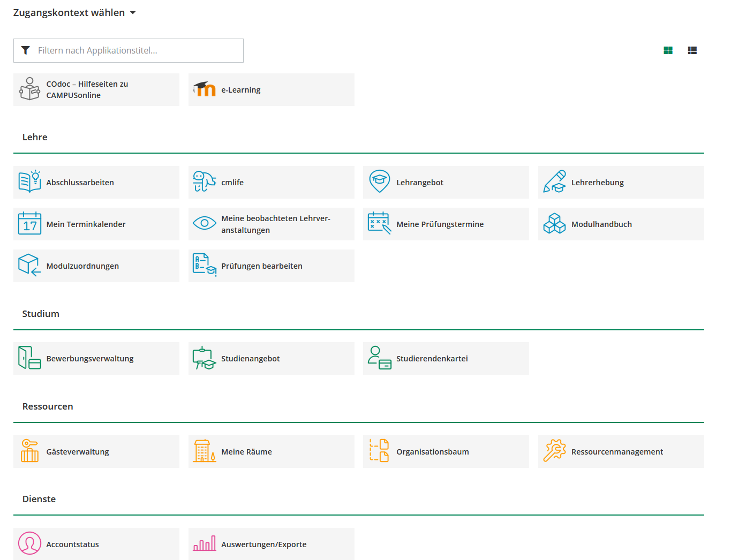Screen dimensions: 731x560
Task: Select the Lehrerhebung pencil icon
Action: coord(555,182)
